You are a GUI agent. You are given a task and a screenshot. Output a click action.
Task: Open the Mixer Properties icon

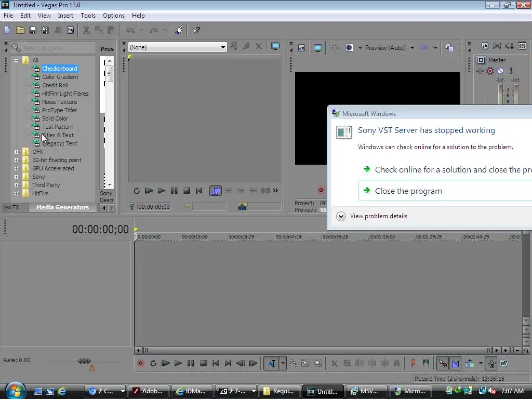tap(485, 46)
